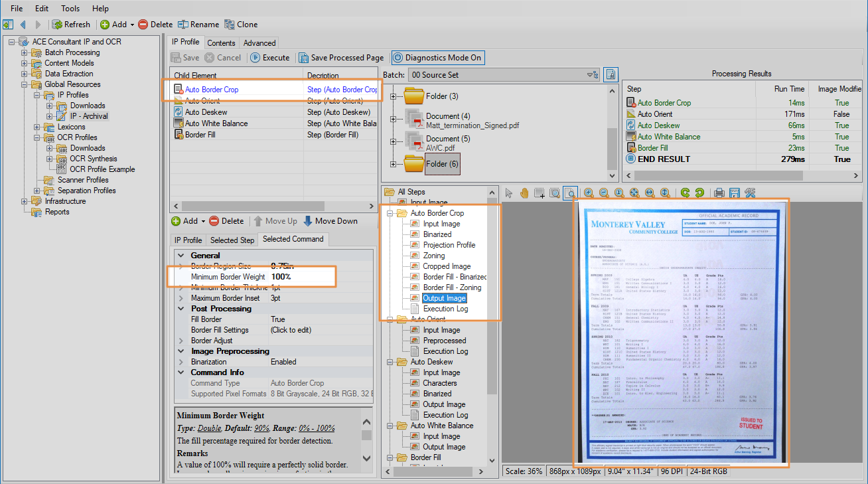Select the arrow pointer tool in image viewer
This screenshot has height=484, width=868.
pyautogui.click(x=509, y=193)
